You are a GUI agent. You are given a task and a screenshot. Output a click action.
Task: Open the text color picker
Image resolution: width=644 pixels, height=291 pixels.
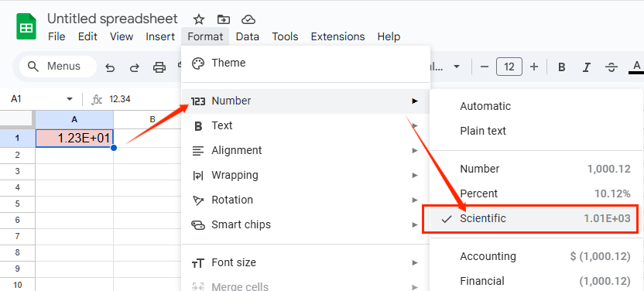[x=636, y=67]
